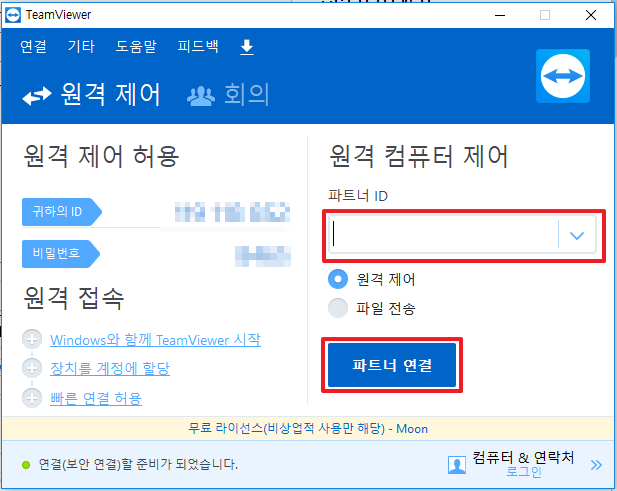The width and height of the screenshot is (617, 491).
Task: Click the 무료 라이선스 license banner
Action: (308, 428)
